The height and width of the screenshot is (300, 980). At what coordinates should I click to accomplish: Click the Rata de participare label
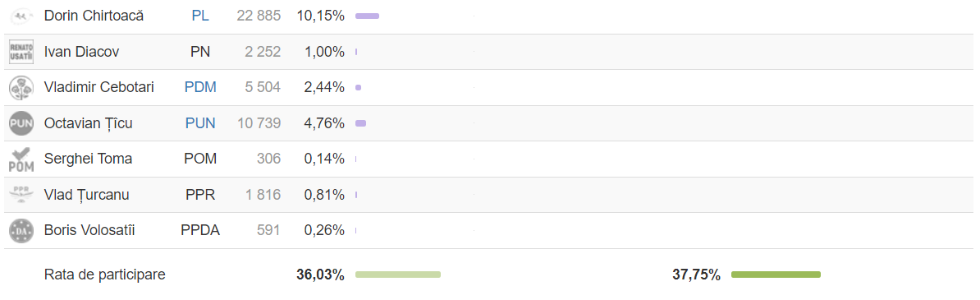104,275
